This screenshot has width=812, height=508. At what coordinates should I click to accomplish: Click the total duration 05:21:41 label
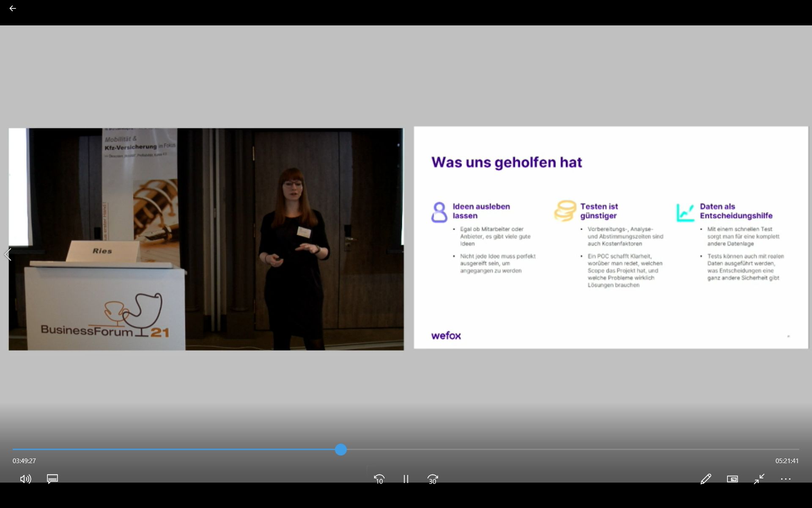click(787, 461)
